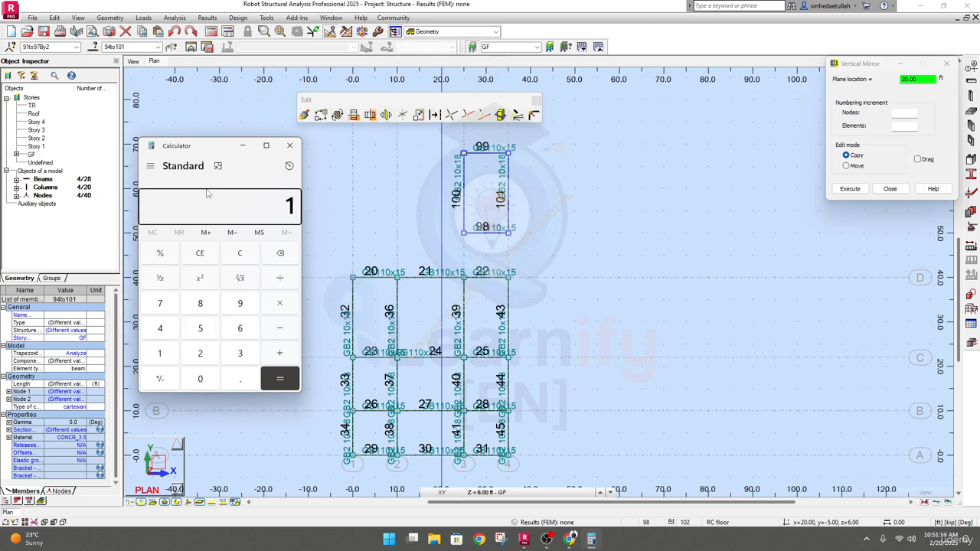
Task: Click the calculator 7 digit button
Action: click(160, 303)
